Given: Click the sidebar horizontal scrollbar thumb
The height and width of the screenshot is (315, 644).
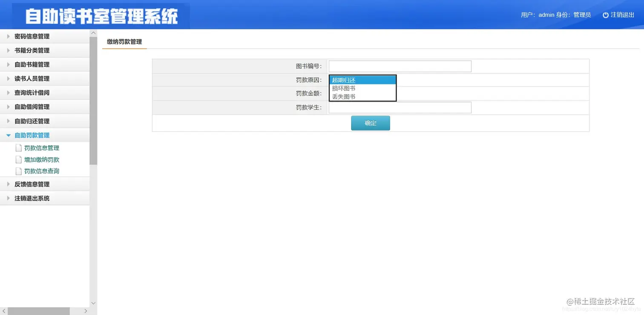Looking at the screenshot, I should click(x=39, y=311).
